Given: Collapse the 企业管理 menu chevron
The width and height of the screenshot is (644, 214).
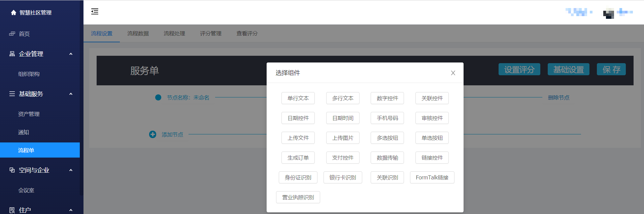Looking at the screenshot, I should point(71,54).
